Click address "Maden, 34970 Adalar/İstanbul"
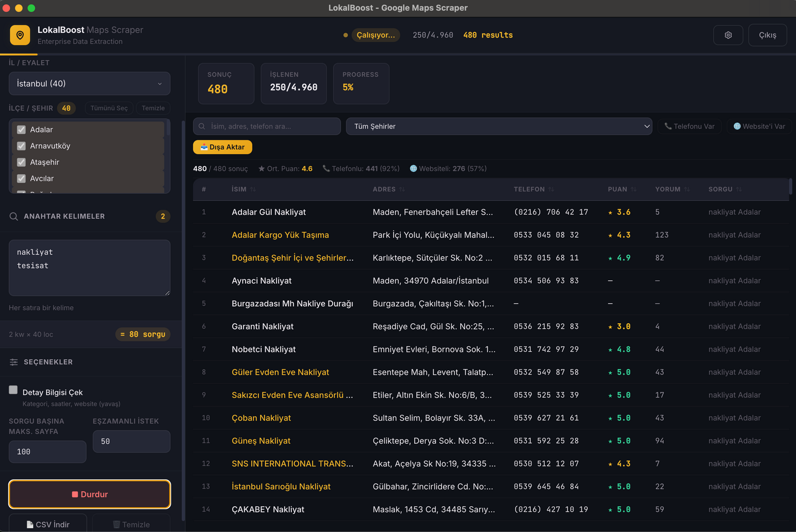Image resolution: width=796 pixels, height=532 pixels. pyautogui.click(x=431, y=281)
